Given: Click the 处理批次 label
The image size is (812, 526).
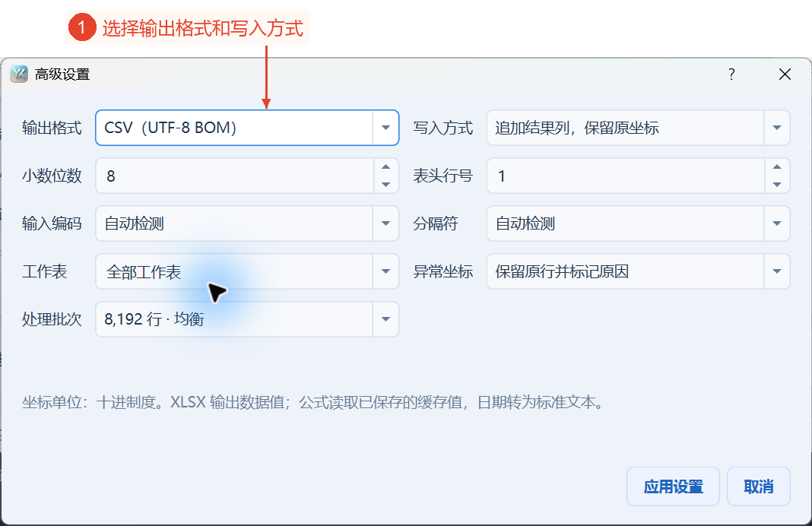Looking at the screenshot, I should click(x=52, y=319).
